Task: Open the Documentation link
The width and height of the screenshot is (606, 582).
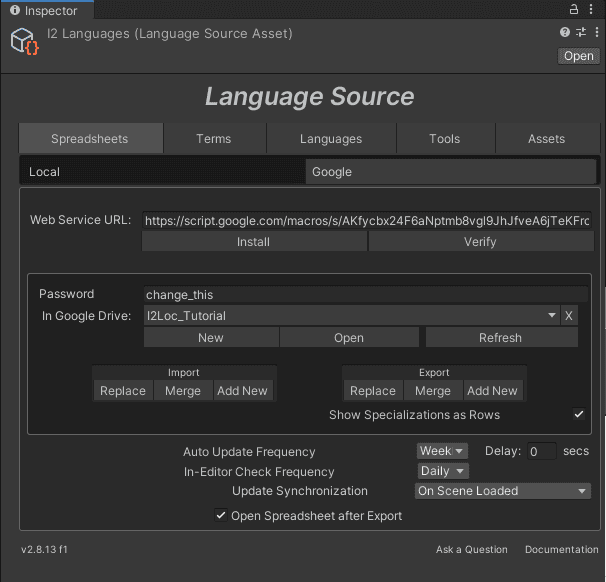Action: click(562, 549)
